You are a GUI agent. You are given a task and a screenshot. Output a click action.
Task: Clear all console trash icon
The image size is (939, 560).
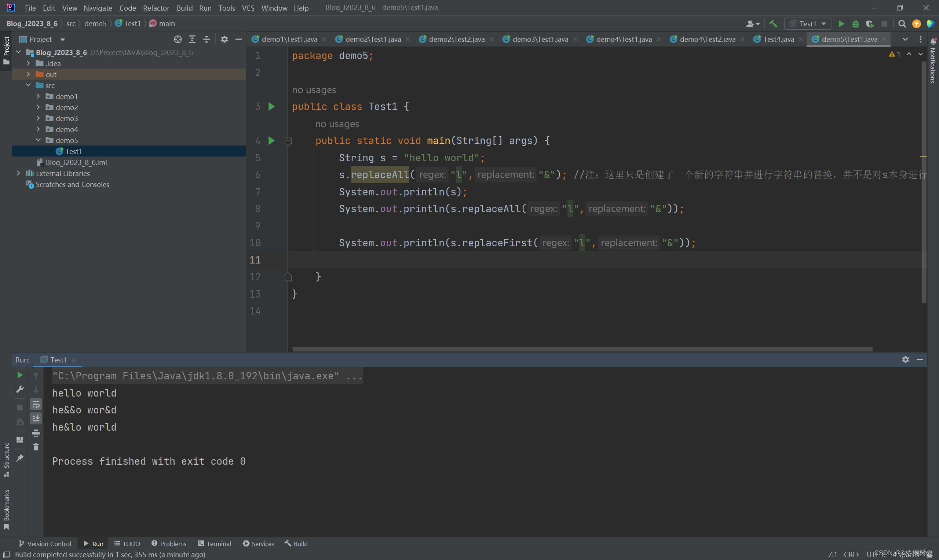point(36,447)
